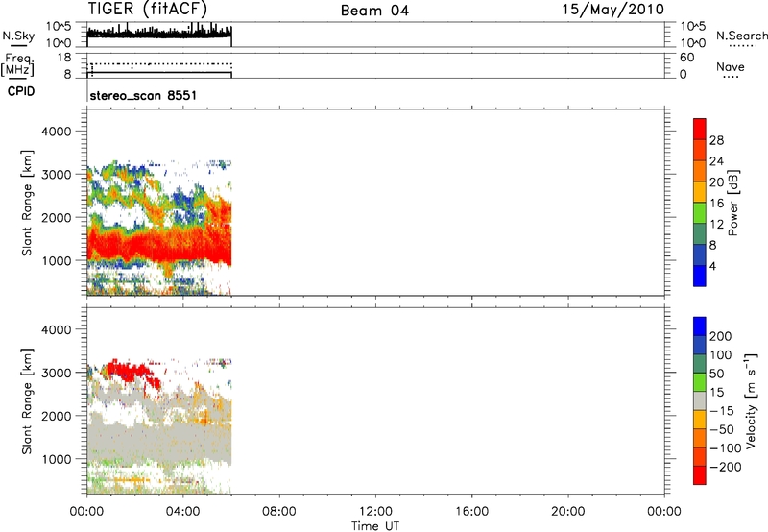
Task: Click the '50' velocity colorbar tick label
Action: (717, 374)
